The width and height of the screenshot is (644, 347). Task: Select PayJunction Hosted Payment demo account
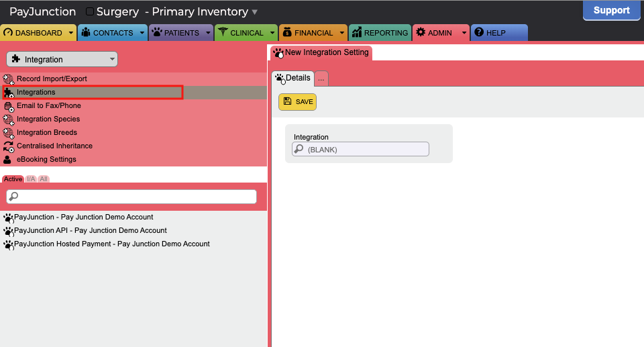click(x=112, y=244)
